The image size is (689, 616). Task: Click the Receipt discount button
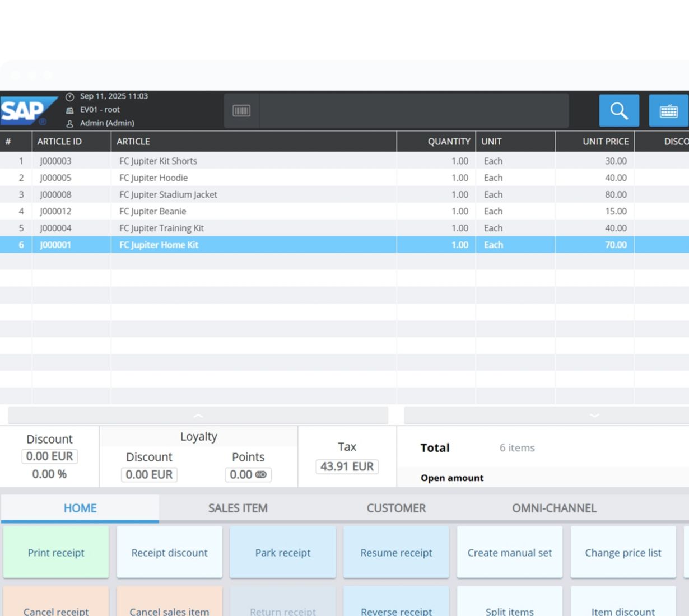pyautogui.click(x=169, y=553)
